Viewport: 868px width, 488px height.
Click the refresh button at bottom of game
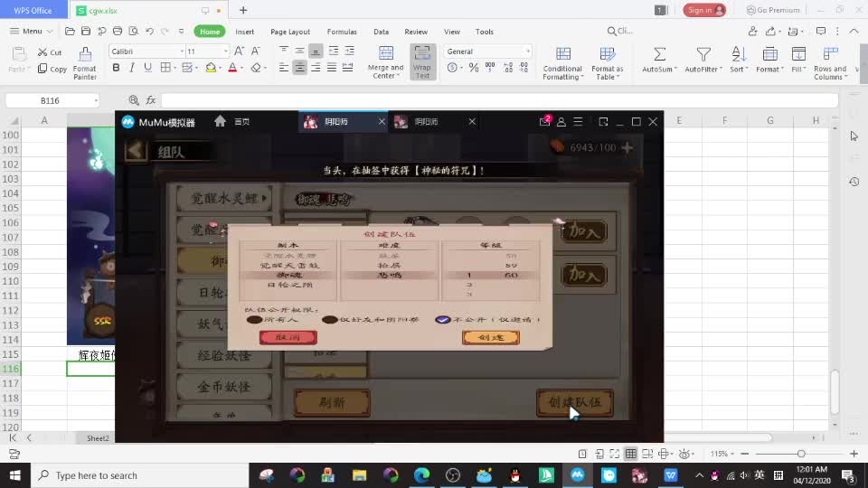point(332,403)
